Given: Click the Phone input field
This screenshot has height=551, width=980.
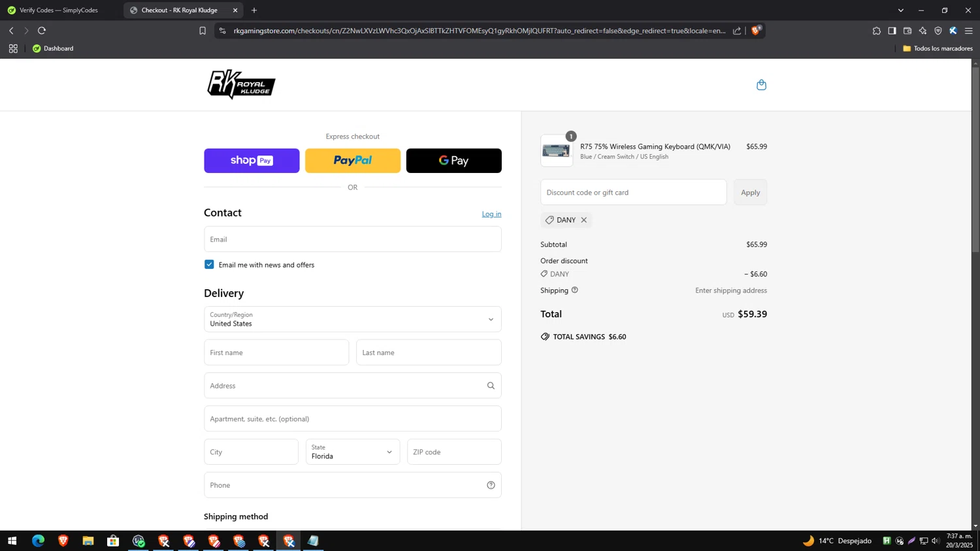Looking at the screenshot, I should [x=353, y=485].
